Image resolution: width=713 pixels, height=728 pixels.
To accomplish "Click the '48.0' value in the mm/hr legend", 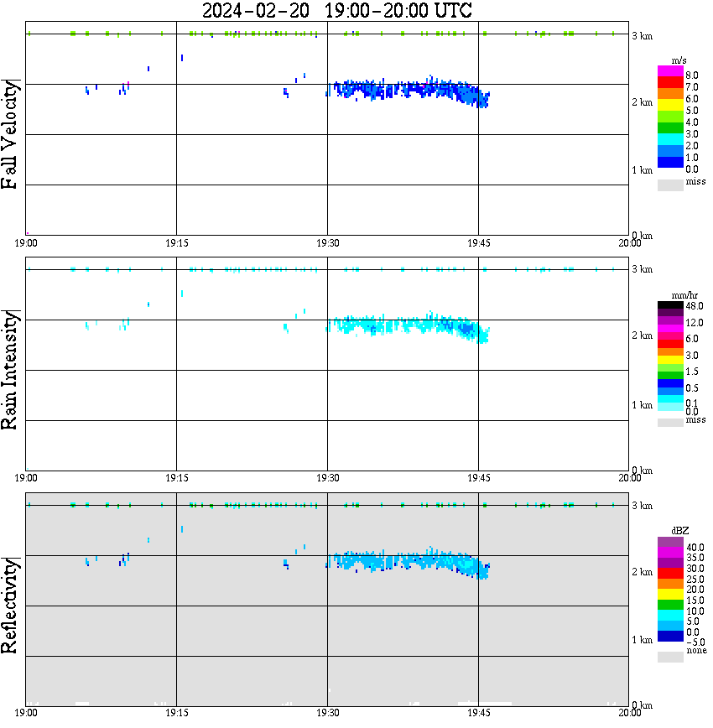I will pos(695,306).
